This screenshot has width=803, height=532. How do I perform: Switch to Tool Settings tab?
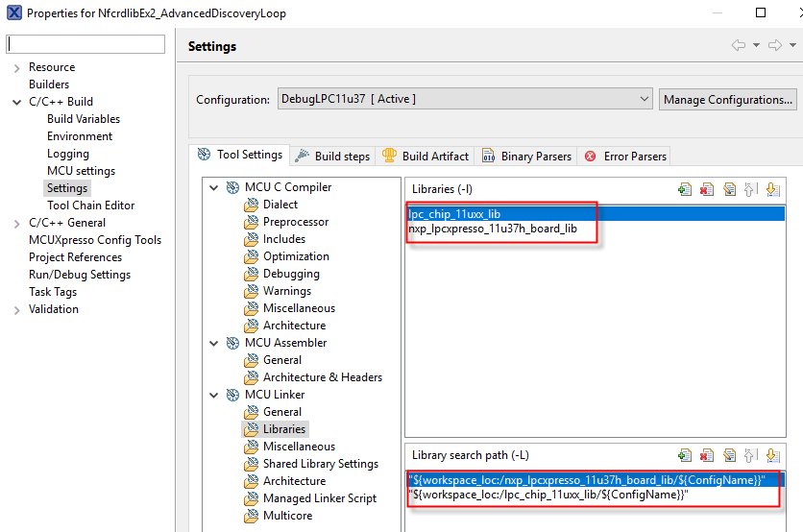(240, 155)
